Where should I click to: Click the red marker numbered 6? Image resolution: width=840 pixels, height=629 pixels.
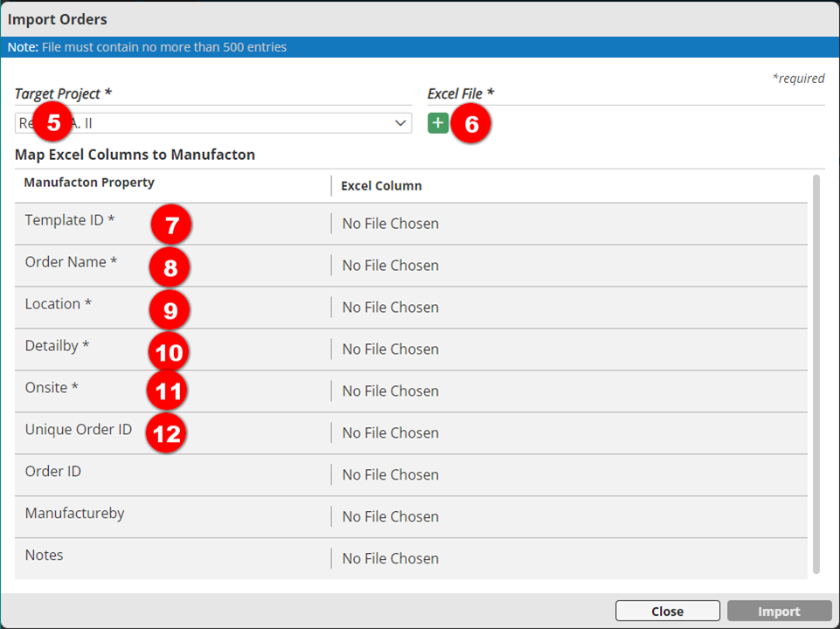(471, 124)
